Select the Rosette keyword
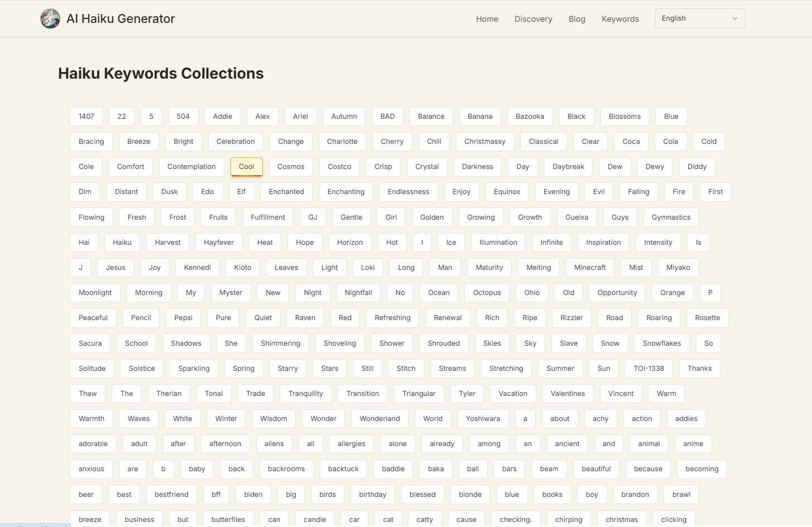 click(707, 318)
